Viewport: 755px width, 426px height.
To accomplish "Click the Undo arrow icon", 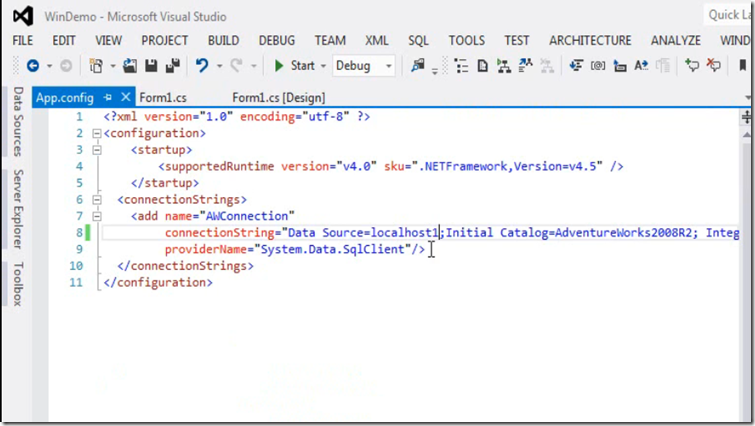I will pyautogui.click(x=202, y=65).
